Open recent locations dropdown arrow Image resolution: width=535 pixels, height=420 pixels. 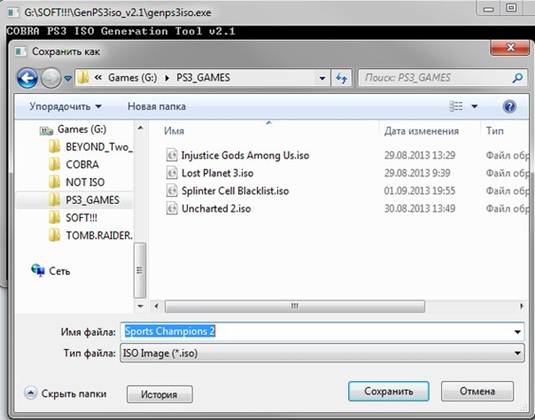[68, 78]
